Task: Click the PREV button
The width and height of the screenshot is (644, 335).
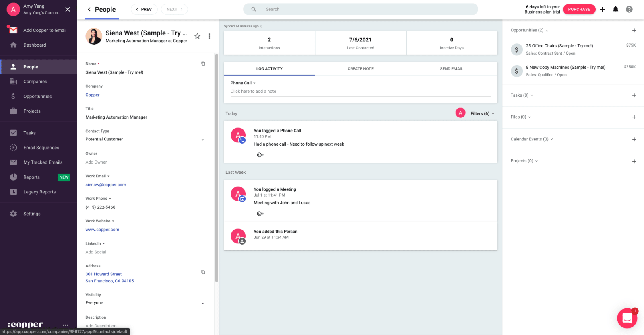Action: [144, 9]
